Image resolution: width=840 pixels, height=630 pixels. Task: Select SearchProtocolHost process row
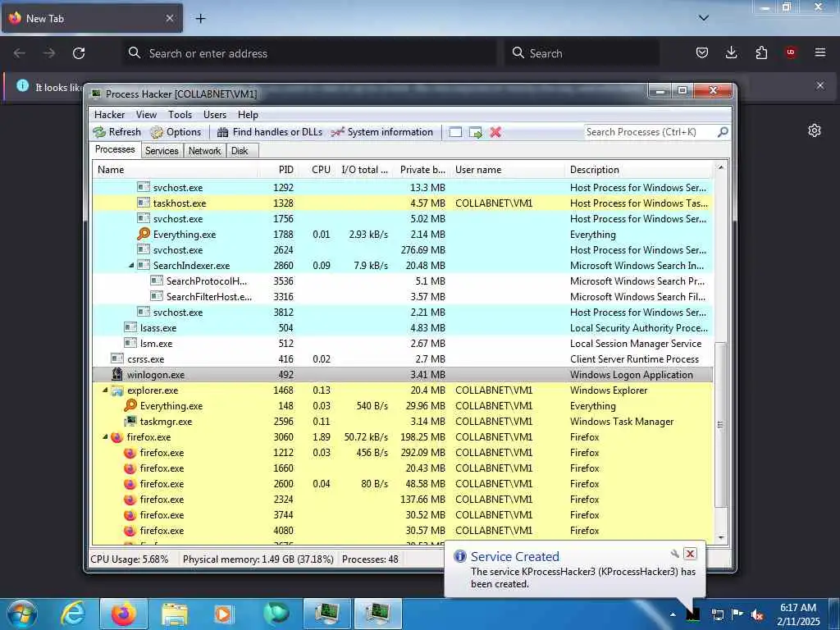tap(402, 281)
